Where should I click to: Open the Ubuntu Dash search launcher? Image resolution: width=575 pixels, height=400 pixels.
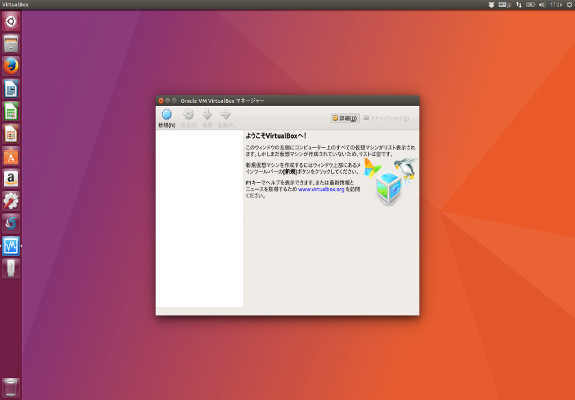[x=11, y=21]
